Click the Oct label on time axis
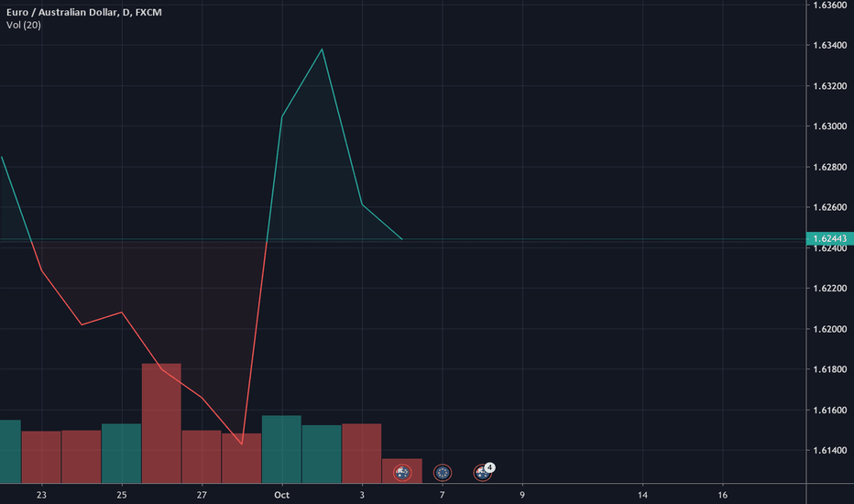This screenshot has width=854, height=504. click(x=281, y=495)
